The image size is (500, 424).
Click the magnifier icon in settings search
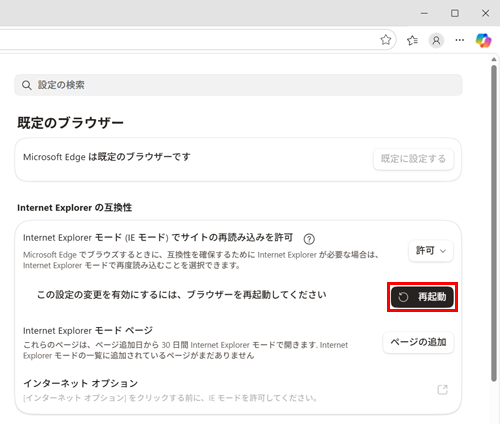pos(27,85)
